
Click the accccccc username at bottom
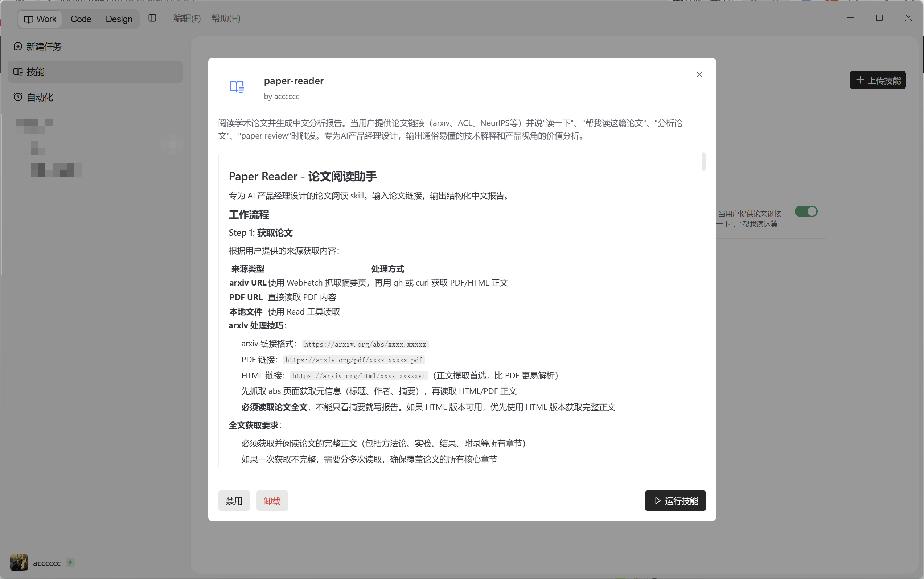(47, 563)
